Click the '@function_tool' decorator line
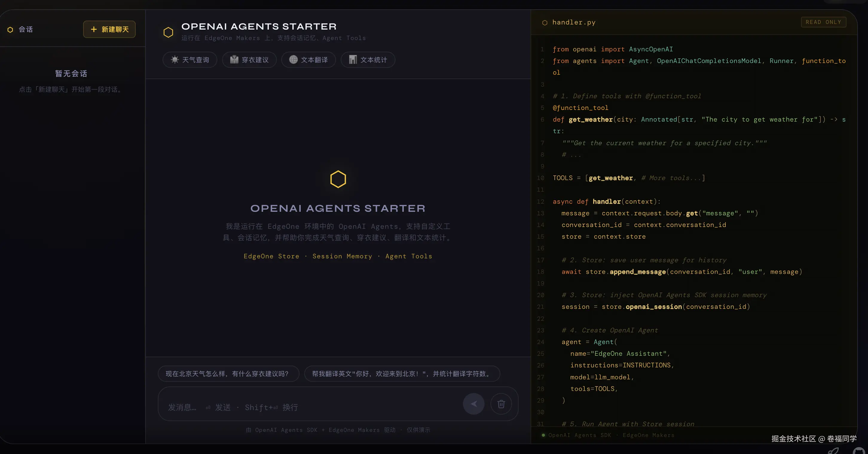 [x=580, y=108]
